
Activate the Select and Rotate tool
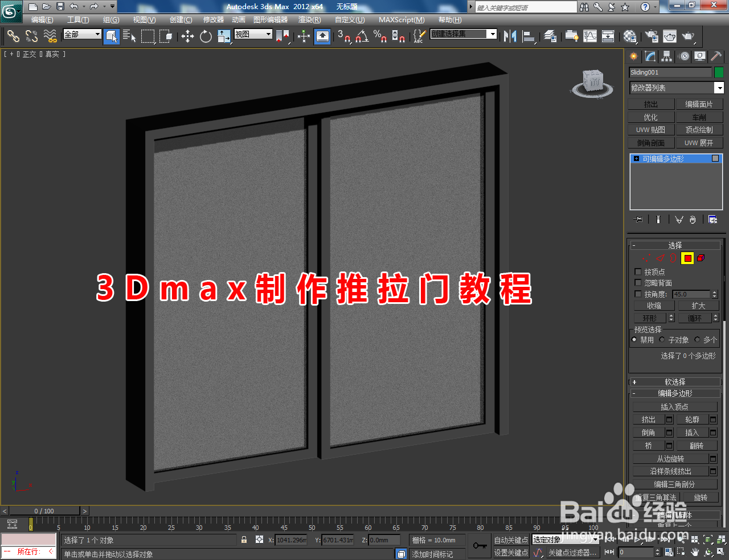[206, 36]
